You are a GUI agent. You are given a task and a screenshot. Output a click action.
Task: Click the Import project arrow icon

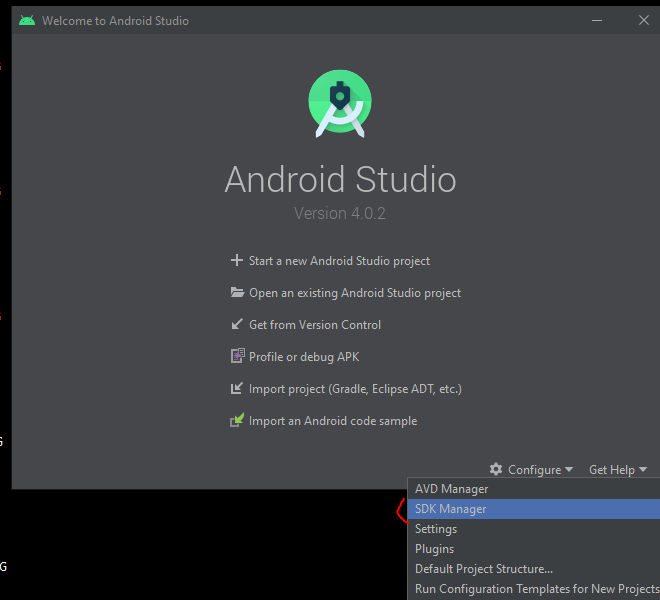coord(237,388)
